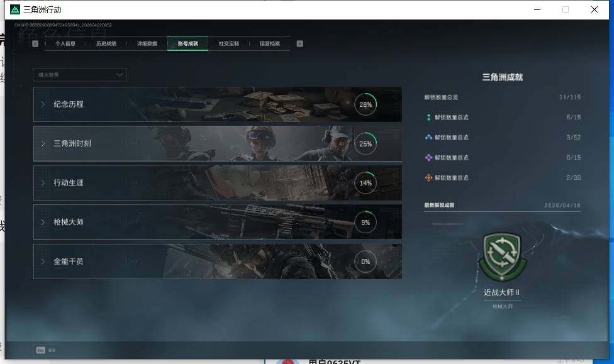614x364 pixels.
Task: Switch to the 历史战绩 tab
Action: click(x=106, y=43)
